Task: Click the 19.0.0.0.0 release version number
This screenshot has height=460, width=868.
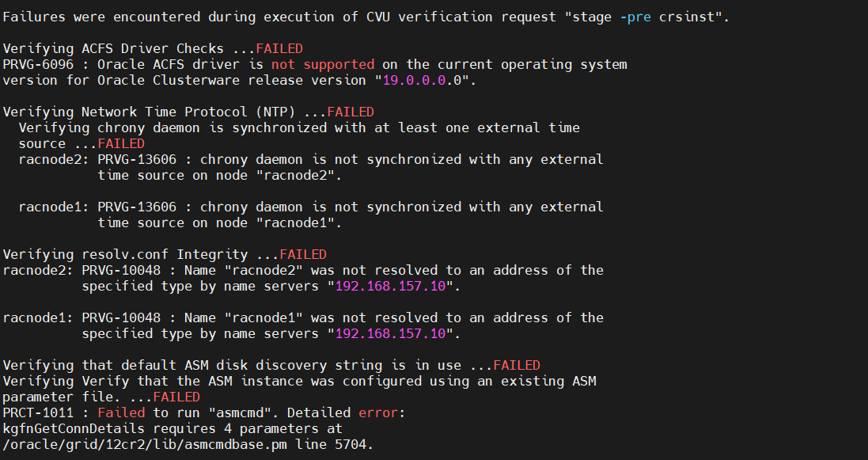Action: (422, 81)
